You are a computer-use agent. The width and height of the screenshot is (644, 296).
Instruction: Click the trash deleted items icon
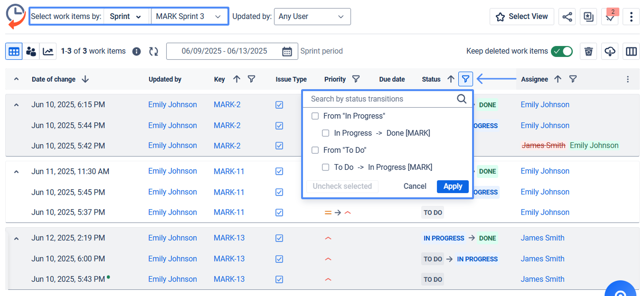588,51
